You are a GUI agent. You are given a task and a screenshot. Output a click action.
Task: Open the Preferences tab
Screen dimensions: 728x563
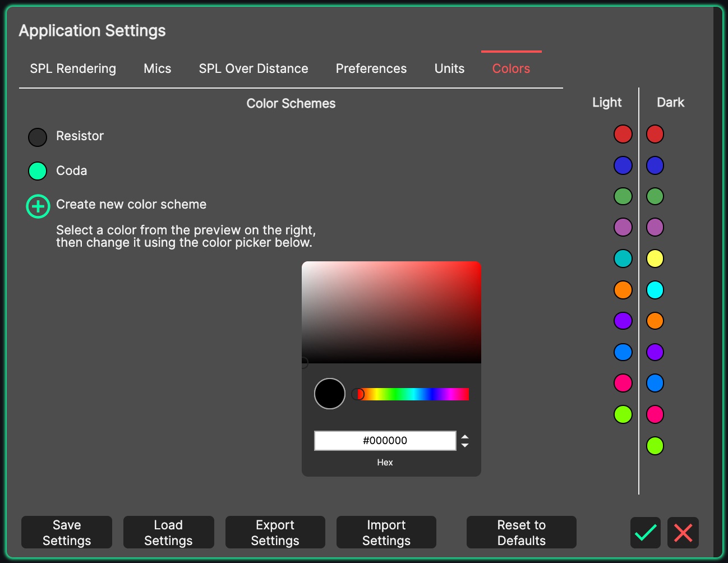(x=371, y=68)
